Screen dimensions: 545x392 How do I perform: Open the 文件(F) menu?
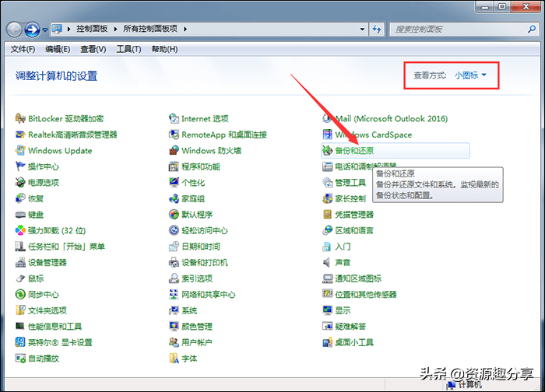coord(23,49)
